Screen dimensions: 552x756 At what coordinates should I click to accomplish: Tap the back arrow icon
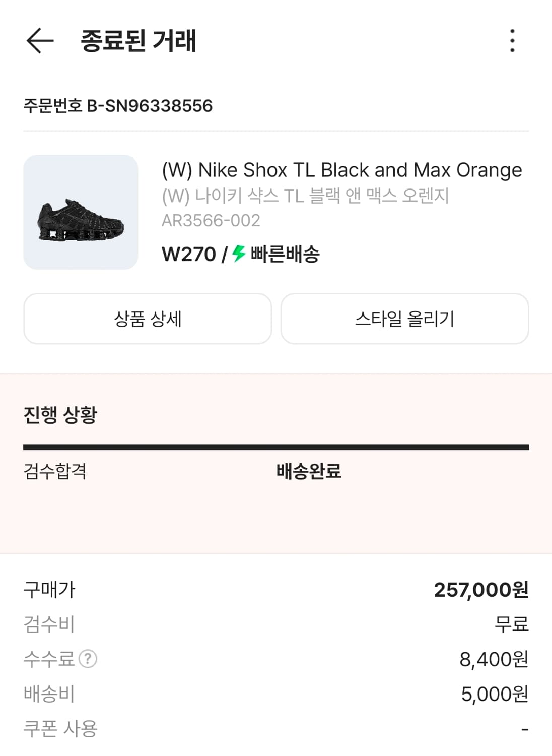(40, 41)
